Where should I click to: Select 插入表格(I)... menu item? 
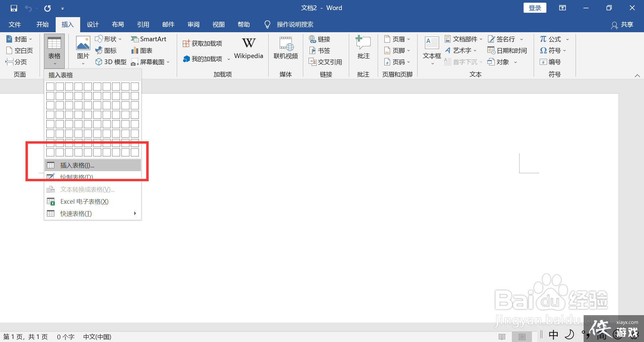93,165
